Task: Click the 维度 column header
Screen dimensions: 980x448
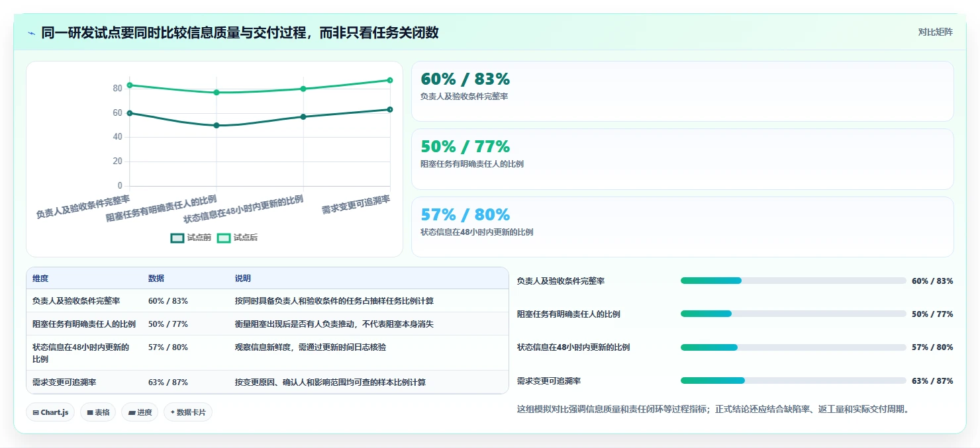Action: pos(40,279)
